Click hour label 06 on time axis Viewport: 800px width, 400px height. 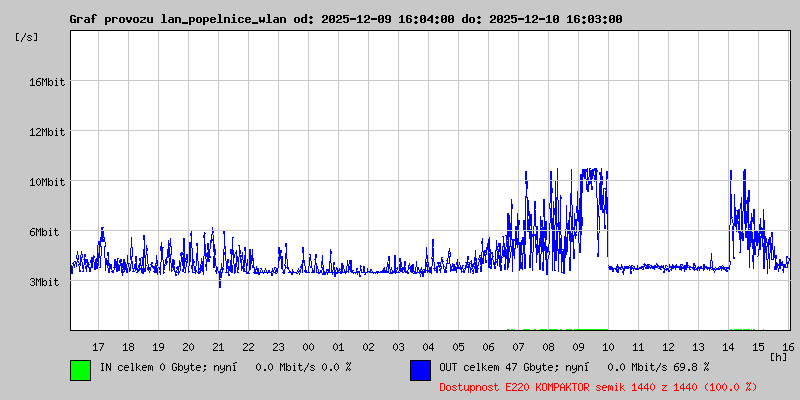[x=488, y=347]
